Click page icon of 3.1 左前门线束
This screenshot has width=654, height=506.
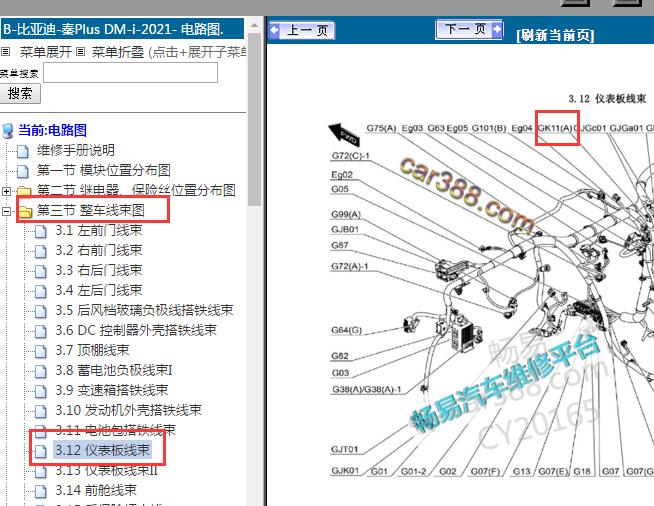pos(40,232)
